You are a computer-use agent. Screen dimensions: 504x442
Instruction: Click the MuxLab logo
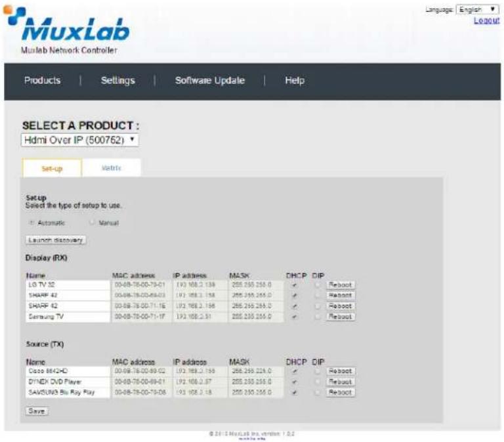click(67, 24)
